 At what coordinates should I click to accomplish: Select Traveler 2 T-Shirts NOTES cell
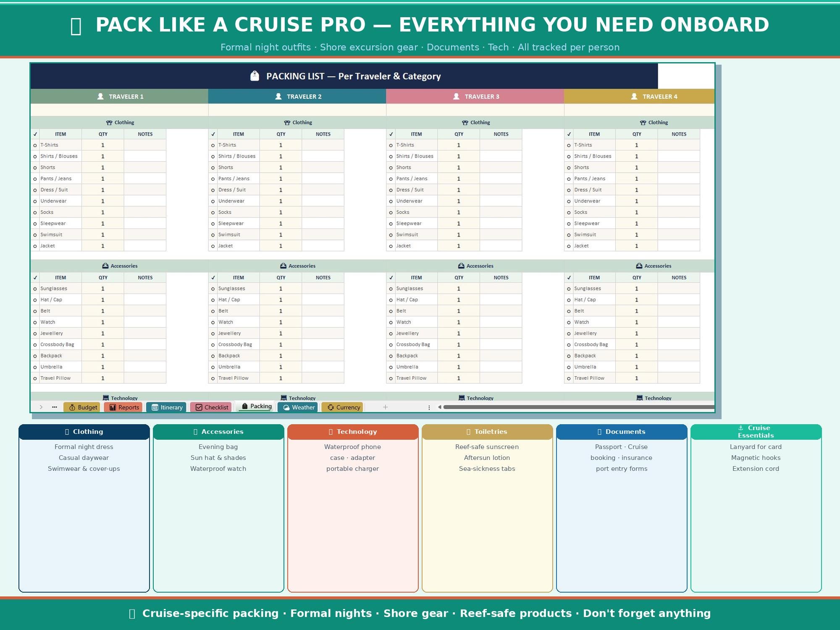point(323,145)
